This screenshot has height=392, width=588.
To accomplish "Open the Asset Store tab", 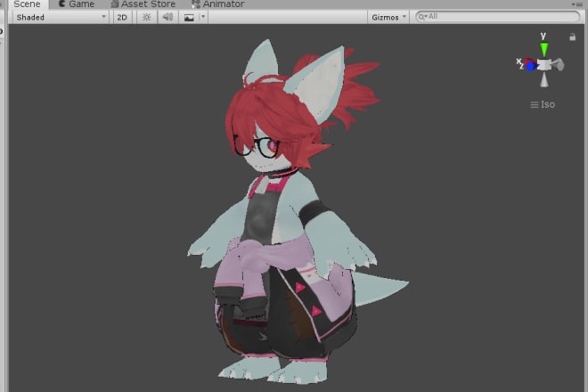I will 143,4.
